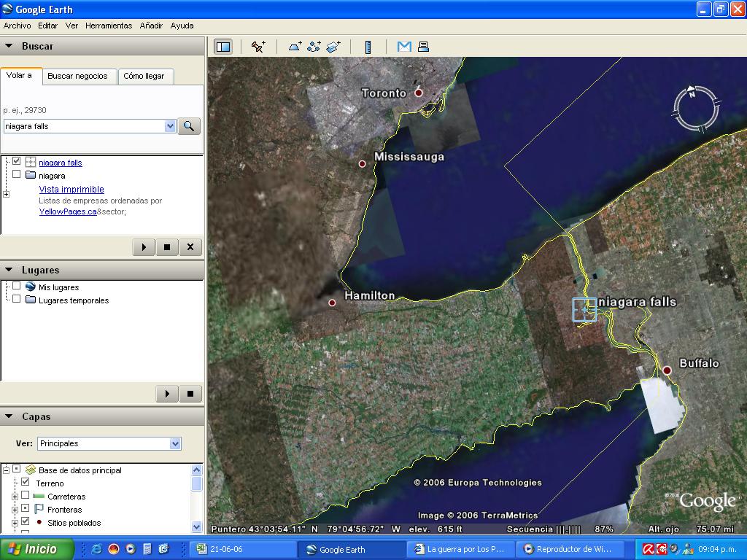
Task: Expand the Fronteras layer node
Action: coord(15,510)
